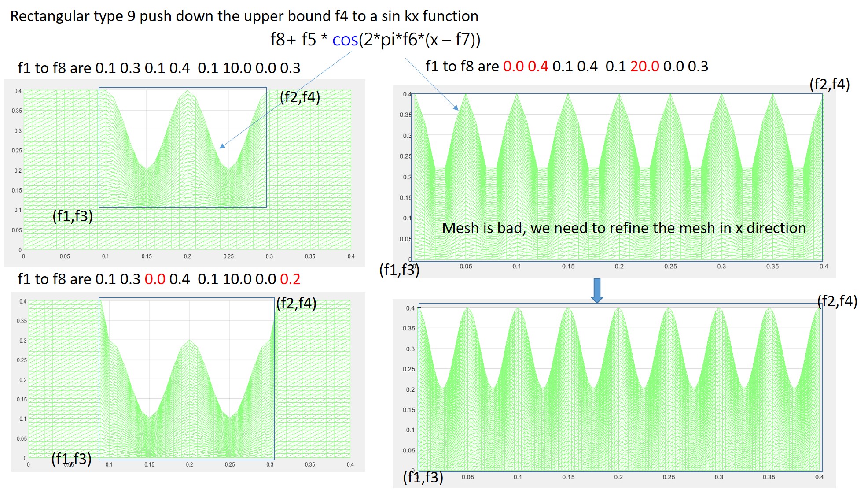
Task: Open the coarse eight-peak mesh plot with f6 of 20.0
Action: click(614, 182)
